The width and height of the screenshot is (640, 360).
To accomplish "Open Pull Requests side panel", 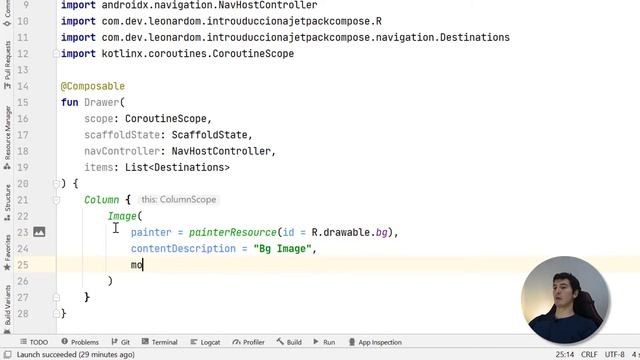I will 7,65.
